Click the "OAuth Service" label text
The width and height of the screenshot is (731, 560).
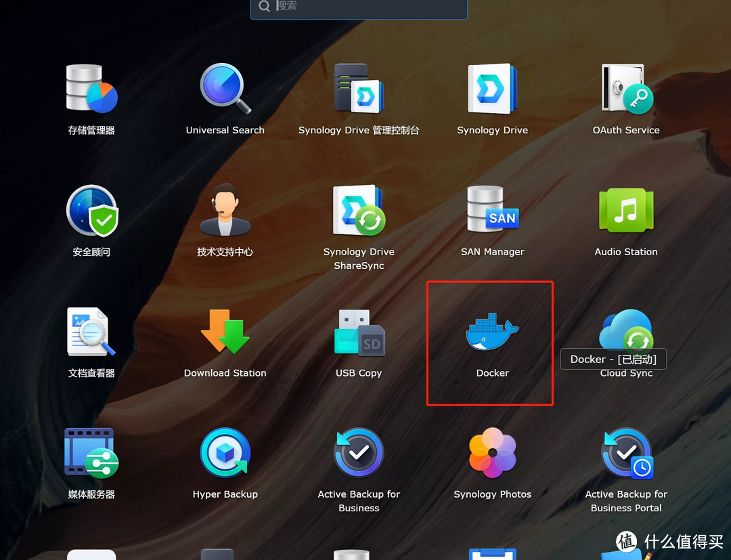[x=626, y=130]
